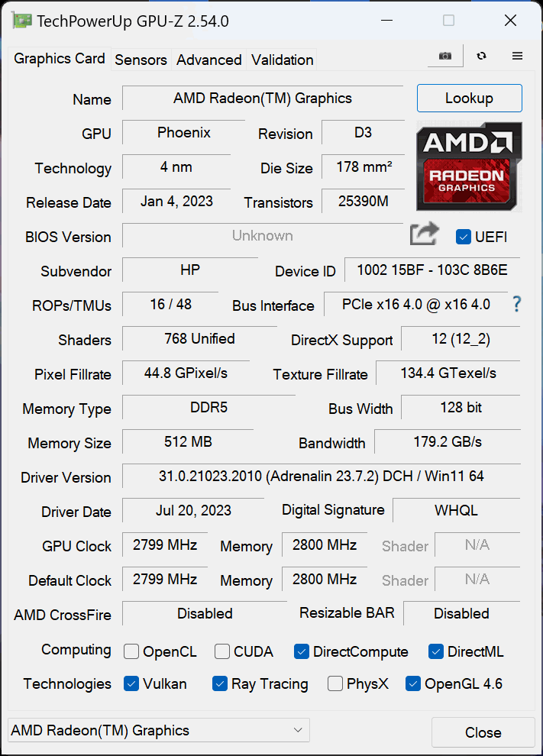Uncheck the Vulkan technology checkbox
This screenshot has height=756, width=543.
pyautogui.click(x=131, y=683)
